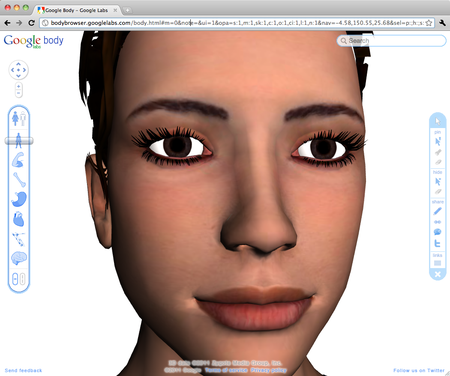Viewport: 450px width, 376px height.
Task: Switch to the female body model
Action: pyautogui.click(x=15, y=118)
